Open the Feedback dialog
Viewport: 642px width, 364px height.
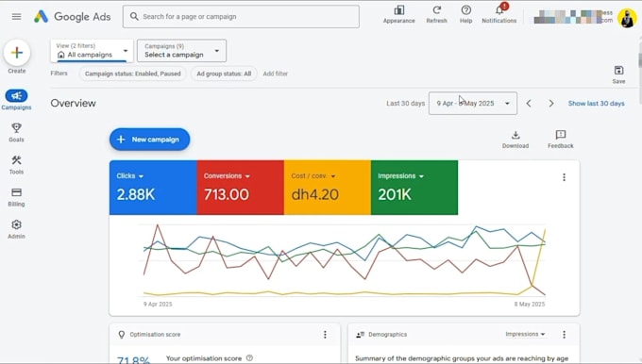pyautogui.click(x=561, y=139)
